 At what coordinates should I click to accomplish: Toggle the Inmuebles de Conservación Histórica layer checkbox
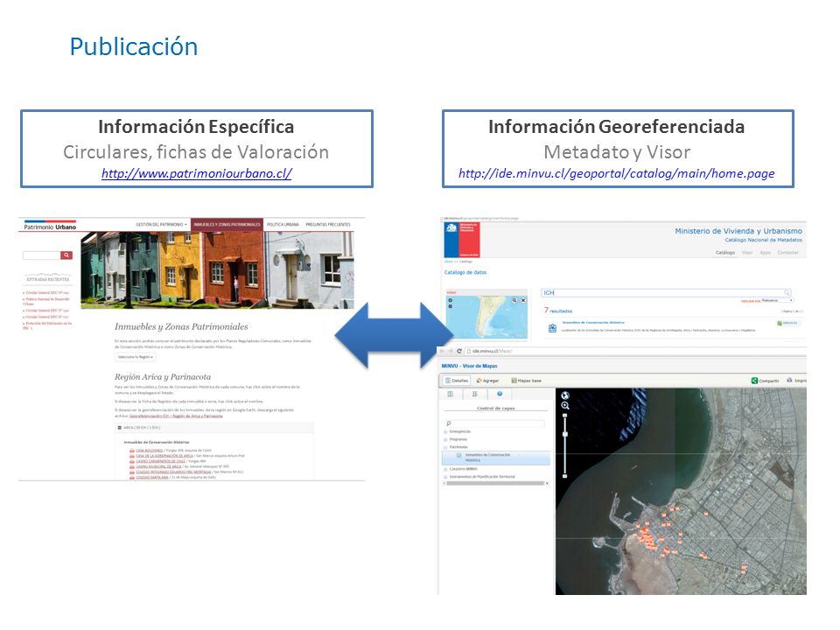click(459, 455)
